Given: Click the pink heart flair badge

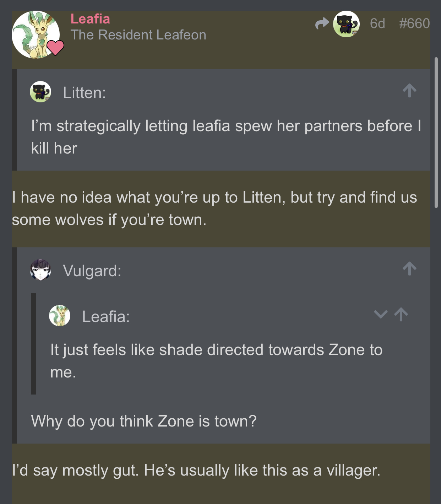Looking at the screenshot, I should [55, 48].
